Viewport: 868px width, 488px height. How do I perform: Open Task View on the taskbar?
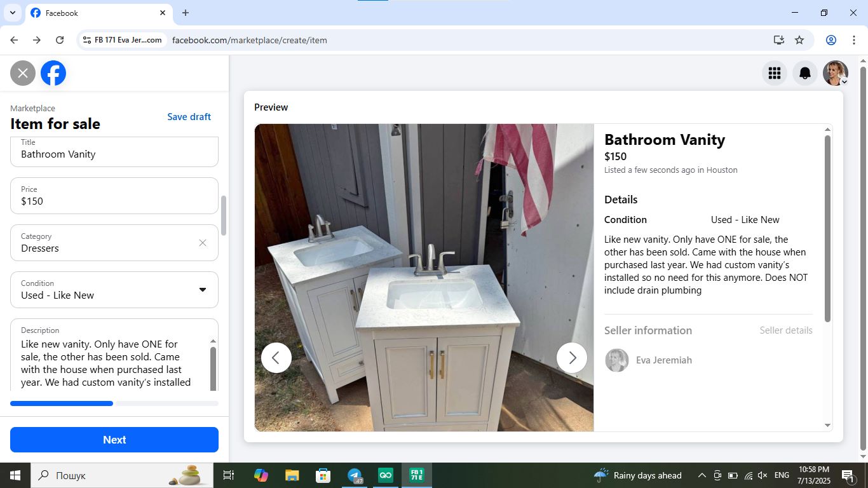tap(229, 475)
